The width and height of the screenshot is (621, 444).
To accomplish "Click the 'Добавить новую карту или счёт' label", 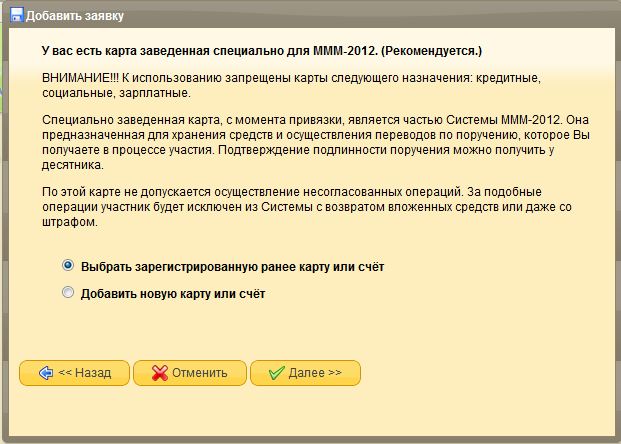I will [173, 294].
